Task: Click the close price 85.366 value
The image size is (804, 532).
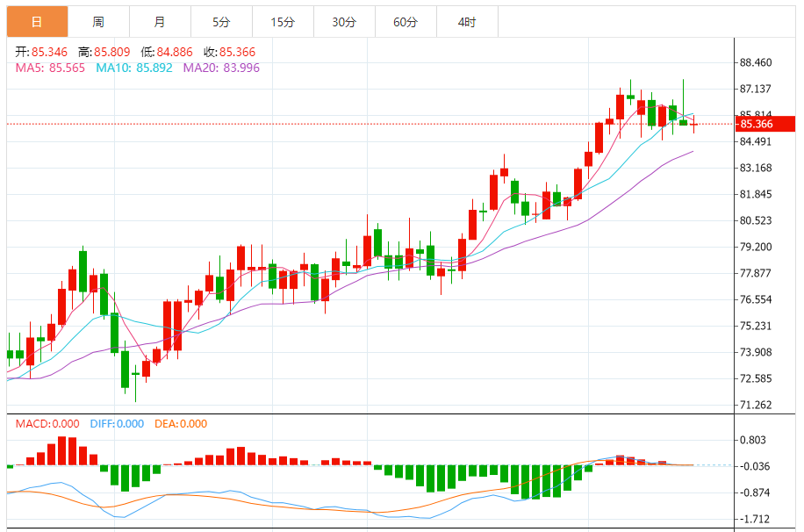Action: point(237,52)
